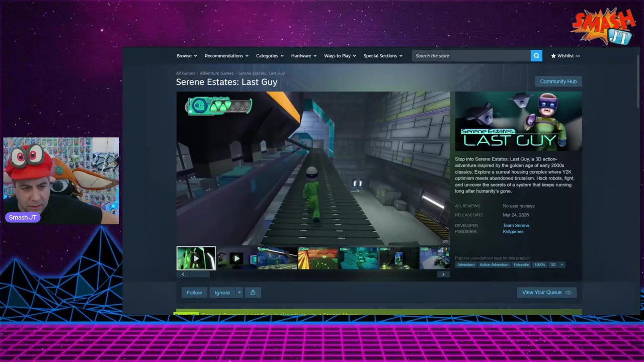Screen dimensions: 644x362
Task: Click the Mar 24, 2026 release date
Action: [516, 215]
